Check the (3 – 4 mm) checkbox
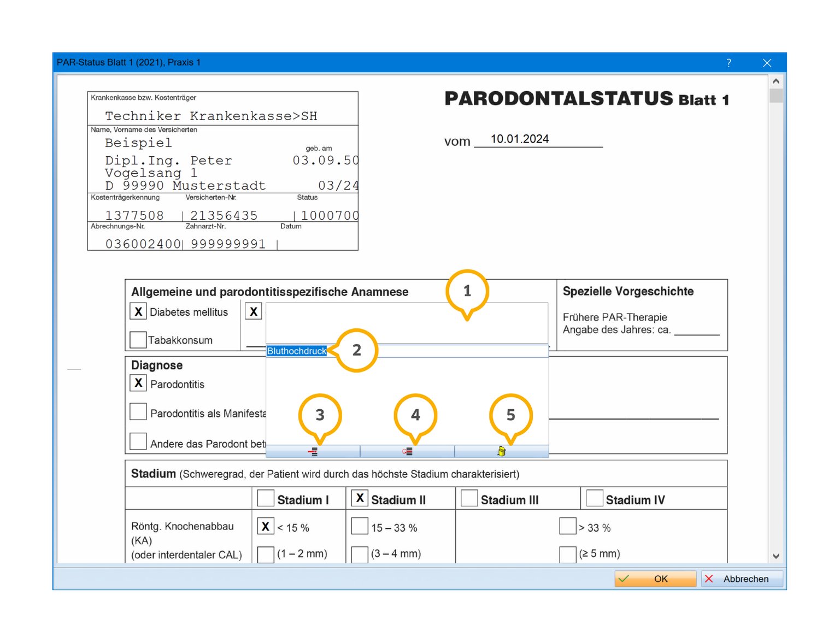840x643 pixels. tap(360, 554)
